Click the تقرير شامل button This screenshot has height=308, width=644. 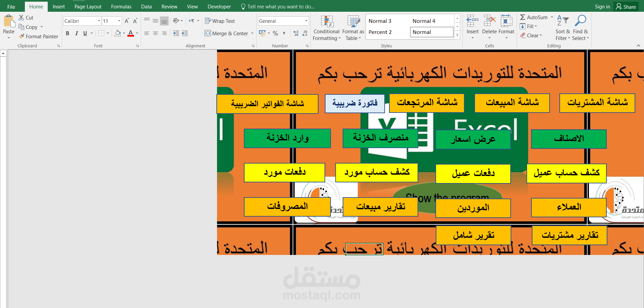pos(473,235)
